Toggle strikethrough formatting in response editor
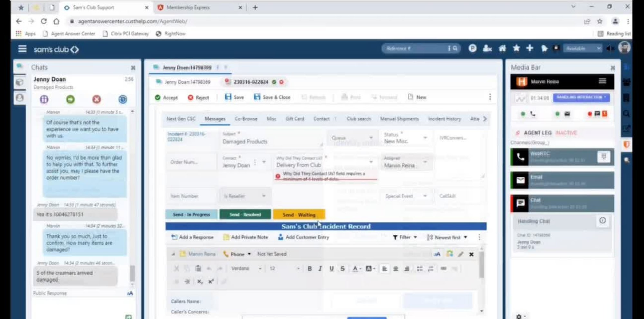The image size is (644, 319). click(343, 268)
